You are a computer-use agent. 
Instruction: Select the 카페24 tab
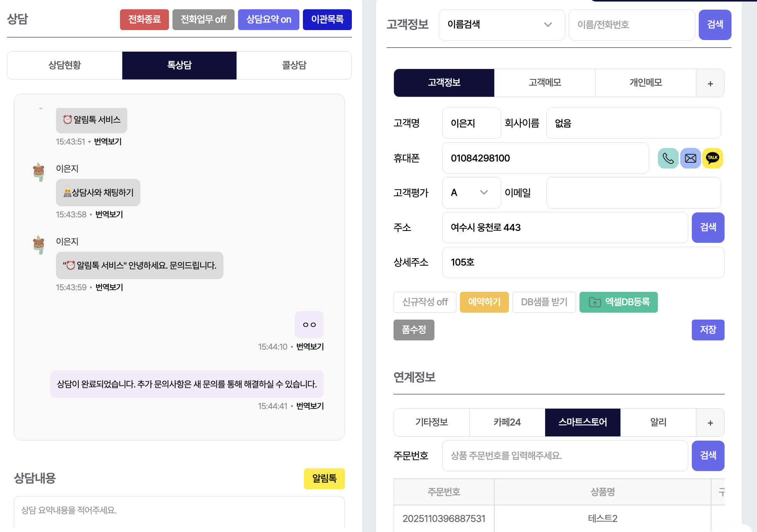click(x=507, y=423)
